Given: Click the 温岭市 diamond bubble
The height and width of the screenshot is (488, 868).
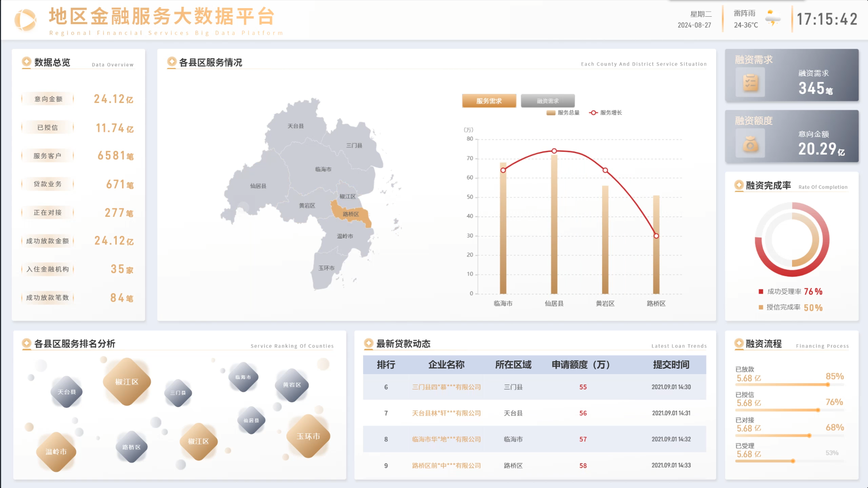Looking at the screenshot, I should coord(56,452).
